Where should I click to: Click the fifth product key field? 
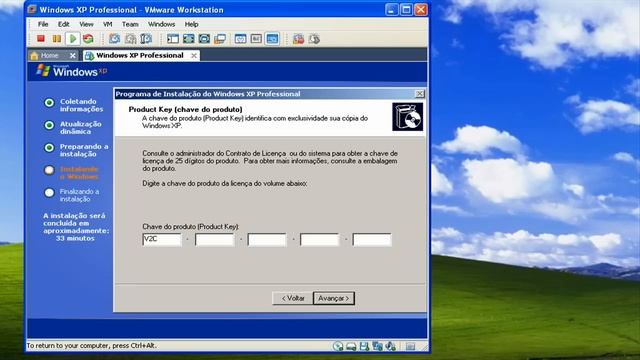pos(372,240)
